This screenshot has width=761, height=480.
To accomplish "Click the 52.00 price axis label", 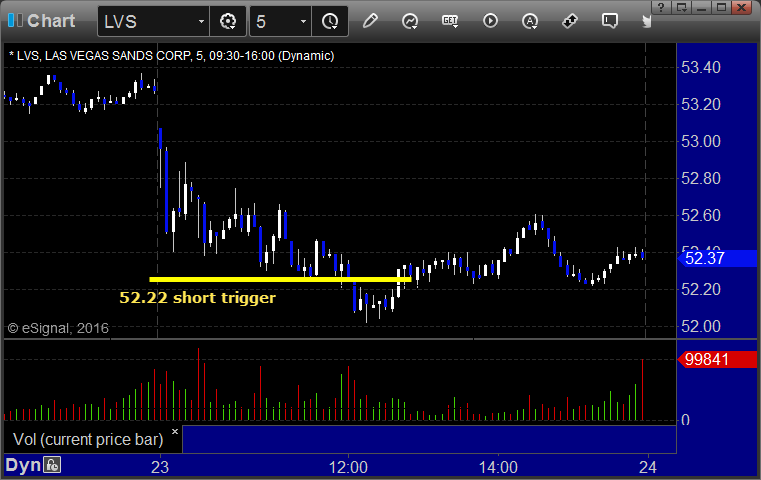I will 701,327.
